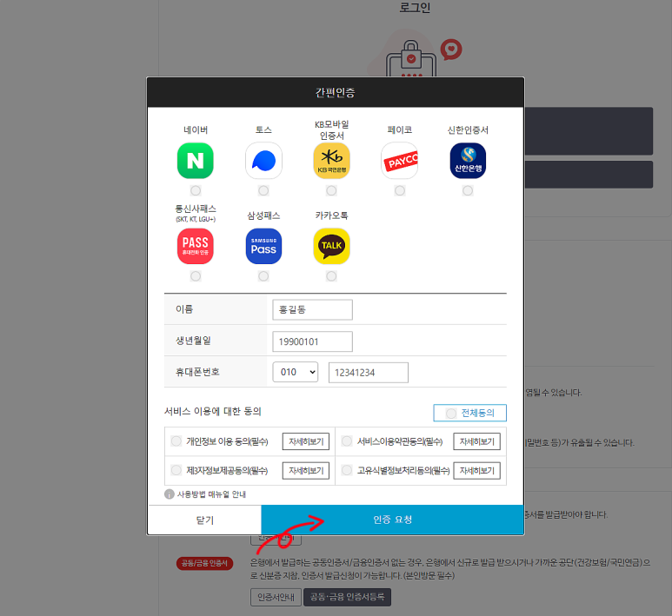Click the KakaoTalk yellow TALK icon

pos(331,247)
